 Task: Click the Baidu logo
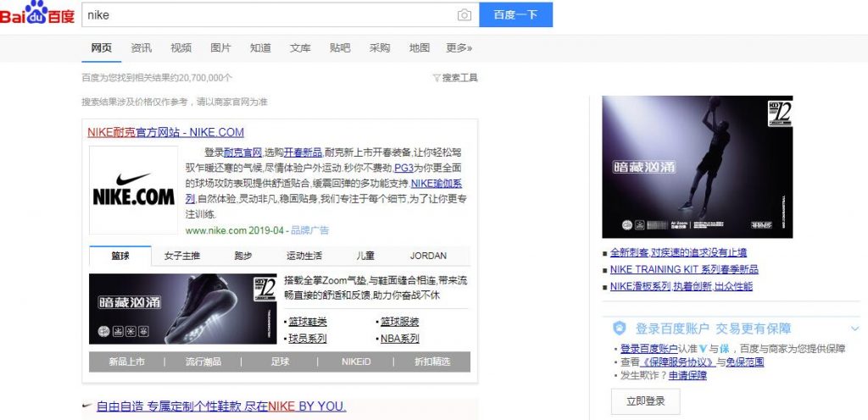37,14
